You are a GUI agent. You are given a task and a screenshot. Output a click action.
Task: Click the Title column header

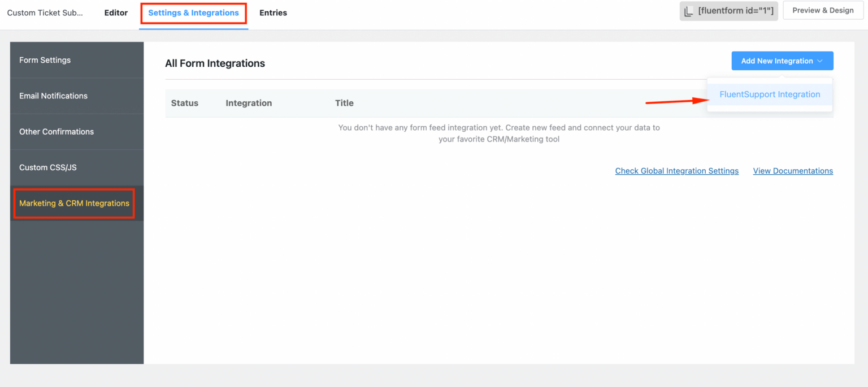point(344,103)
